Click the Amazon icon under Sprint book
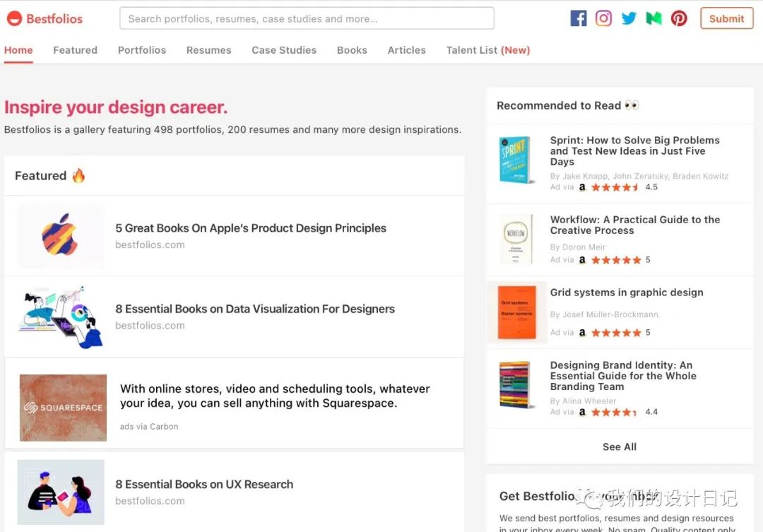 [582, 187]
